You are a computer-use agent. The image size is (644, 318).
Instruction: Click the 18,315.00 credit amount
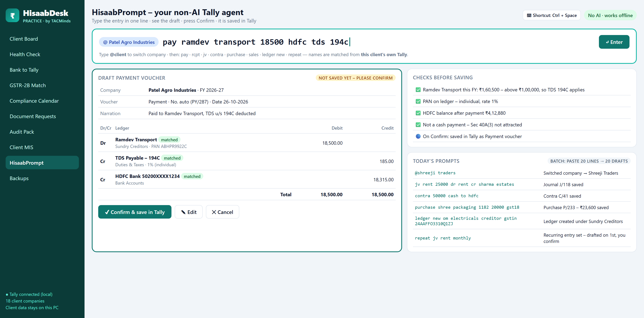(383, 180)
